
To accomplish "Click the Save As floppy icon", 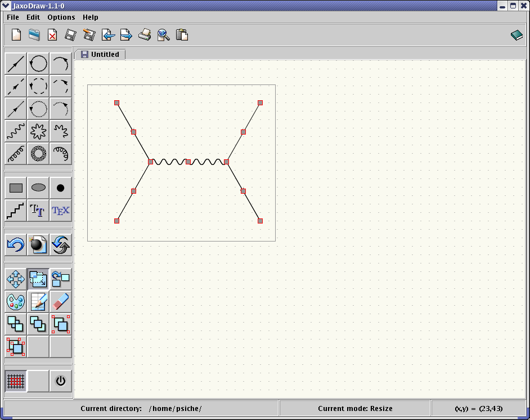I will click(89, 35).
